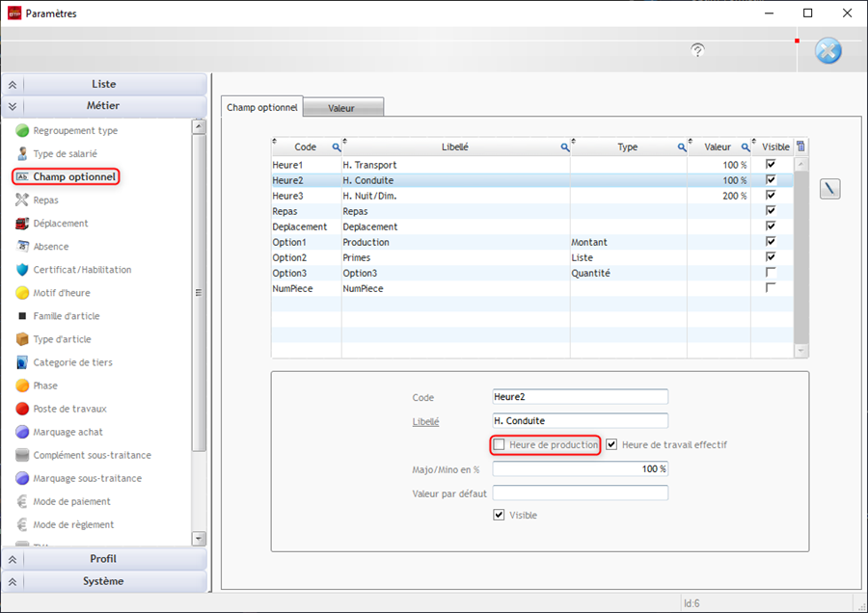This screenshot has width=868, height=613.
Task: Click sidebar scrollbar down arrow
Action: (x=200, y=539)
